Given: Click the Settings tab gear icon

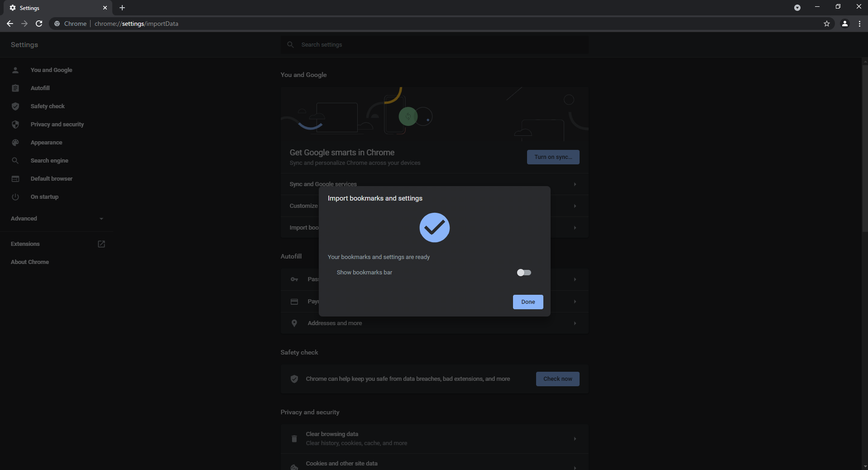Looking at the screenshot, I should 13,8.
